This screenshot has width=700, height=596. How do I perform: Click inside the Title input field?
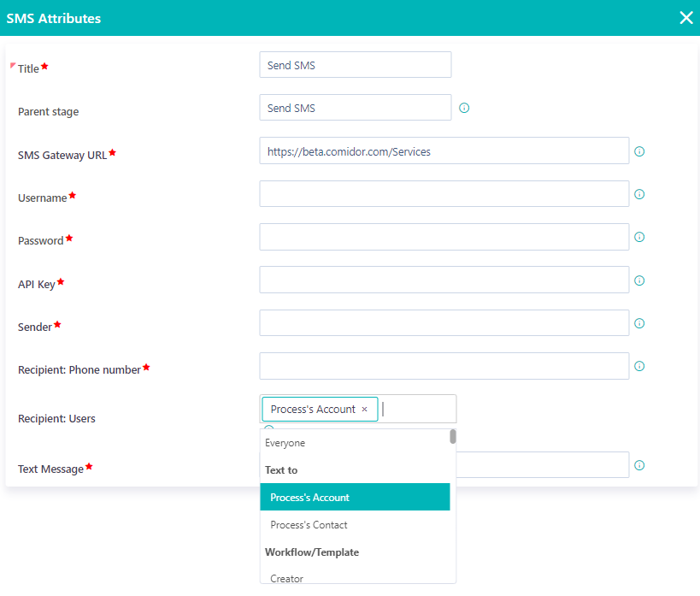point(355,64)
